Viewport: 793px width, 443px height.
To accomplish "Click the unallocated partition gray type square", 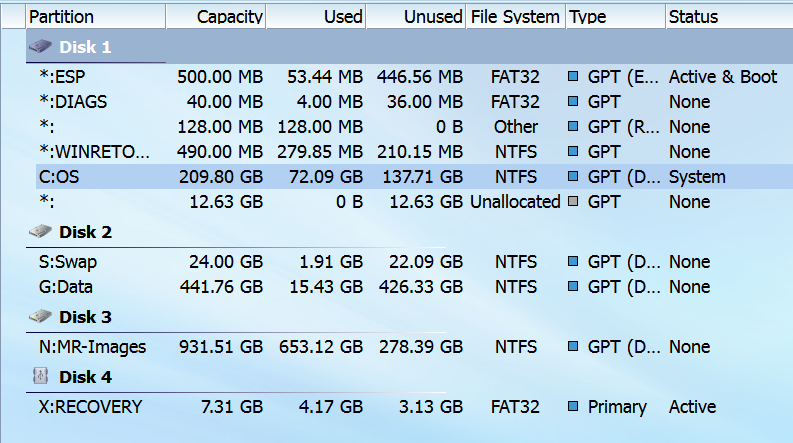I will pos(574,202).
